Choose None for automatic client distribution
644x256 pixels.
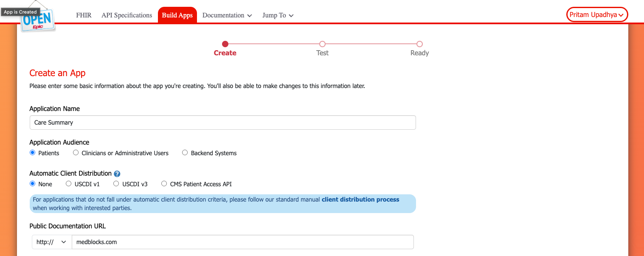click(x=33, y=184)
